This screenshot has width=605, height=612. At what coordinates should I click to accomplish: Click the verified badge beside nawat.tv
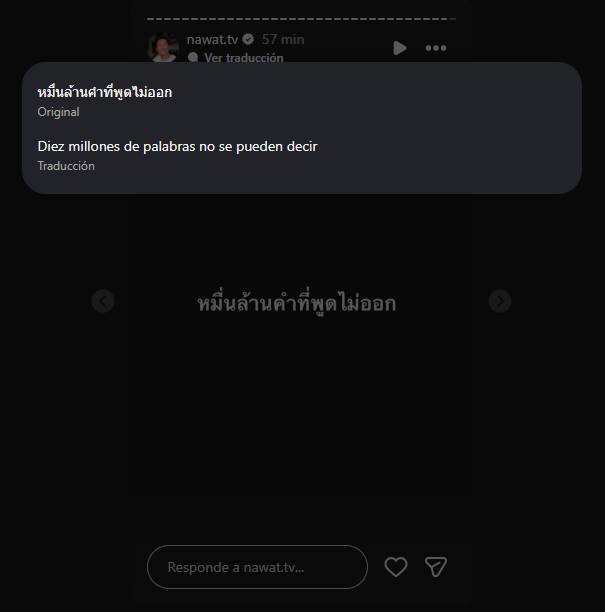[x=248, y=39]
